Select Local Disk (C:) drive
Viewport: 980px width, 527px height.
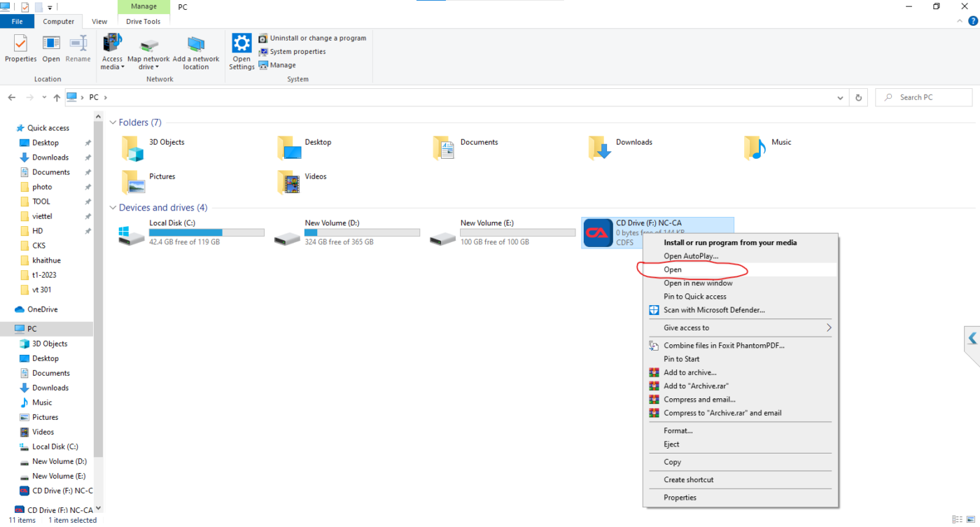point(192,232)
